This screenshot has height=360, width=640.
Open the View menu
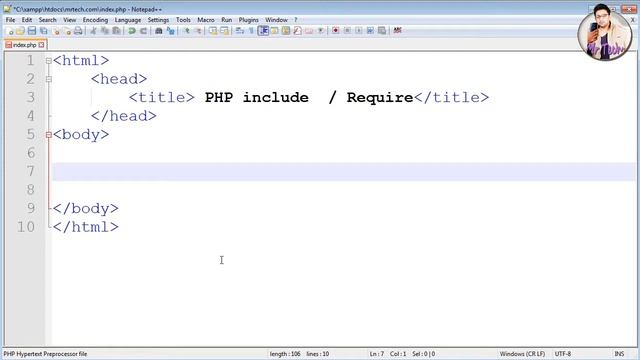pyautogui.click(x=70, y=20)
